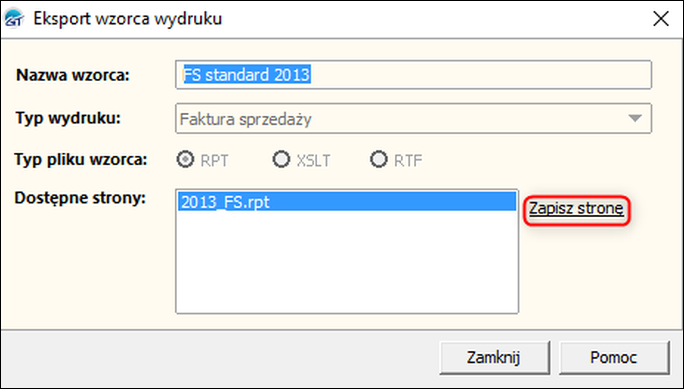
Task: Click the empty area of Dostępne strony list
Action: tap(347, 262)
